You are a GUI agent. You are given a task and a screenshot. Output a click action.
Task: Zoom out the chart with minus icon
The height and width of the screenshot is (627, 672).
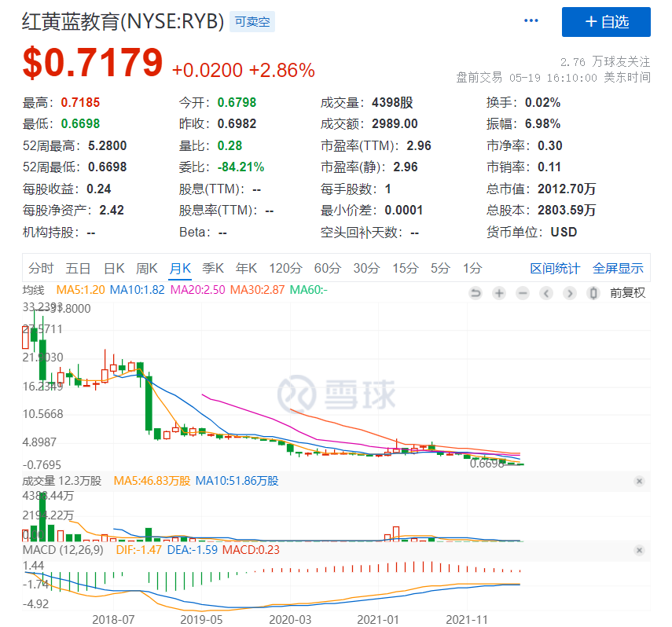[x=522, y=293]
